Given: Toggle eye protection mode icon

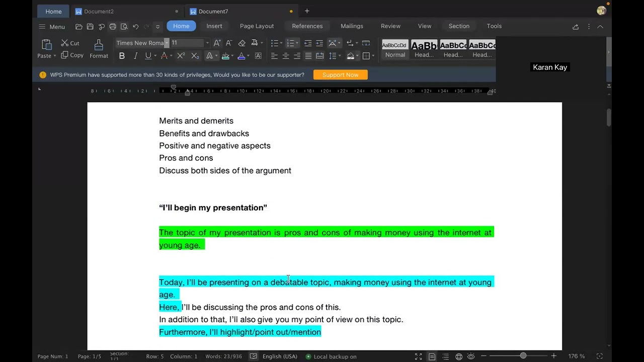Looking at the screenshot, I should pos(472,356).
